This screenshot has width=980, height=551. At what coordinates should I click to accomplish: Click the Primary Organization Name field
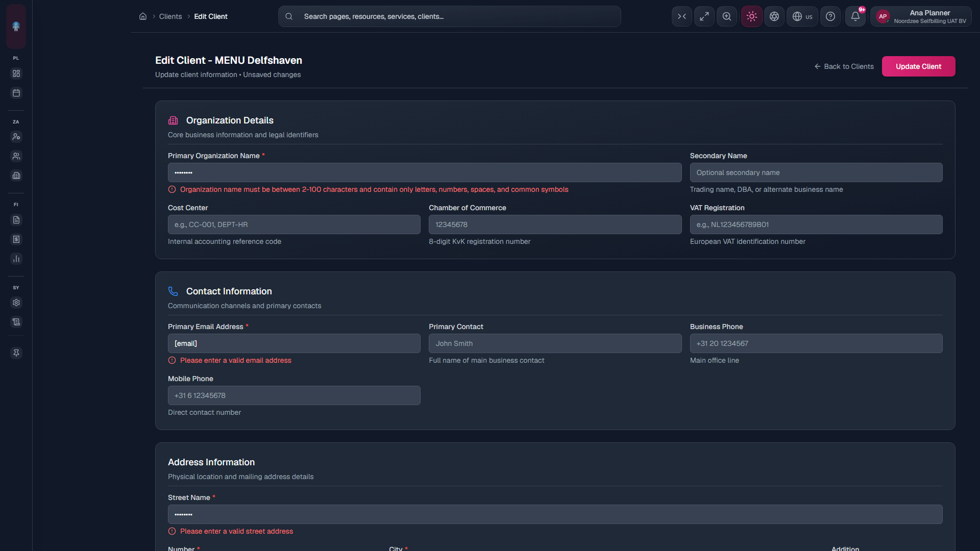click(425, 172)
